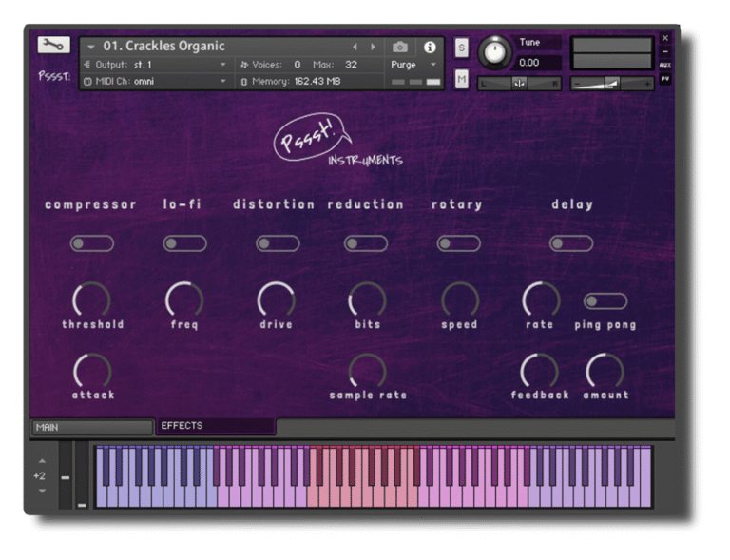Turn on the ping pong switch
Screen dimensions: 730x560
[605, 301]
